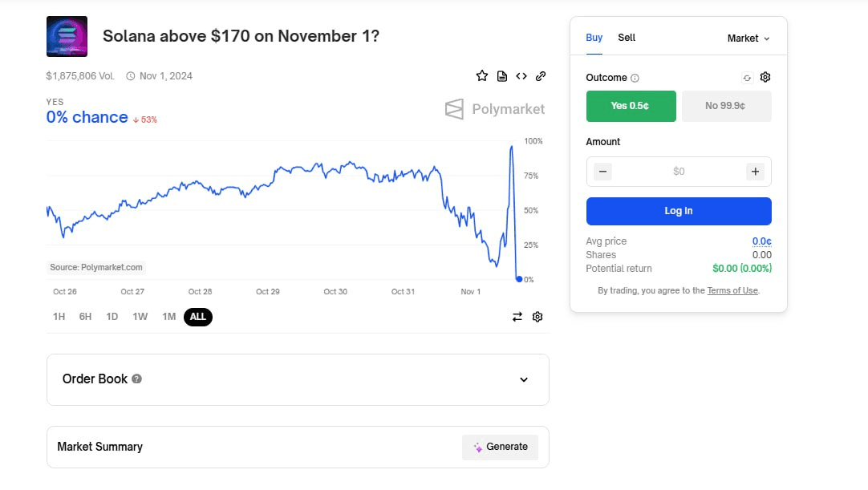Click the refresh icon beside Outcome

tap(748, 78)
